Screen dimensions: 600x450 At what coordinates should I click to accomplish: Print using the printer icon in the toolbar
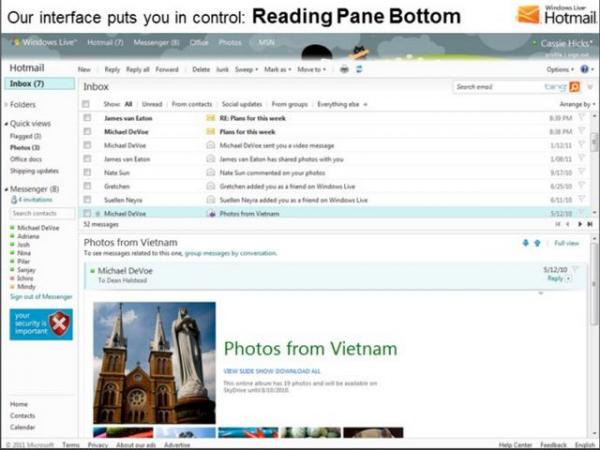pyautogui.click(x=344, y=69)
